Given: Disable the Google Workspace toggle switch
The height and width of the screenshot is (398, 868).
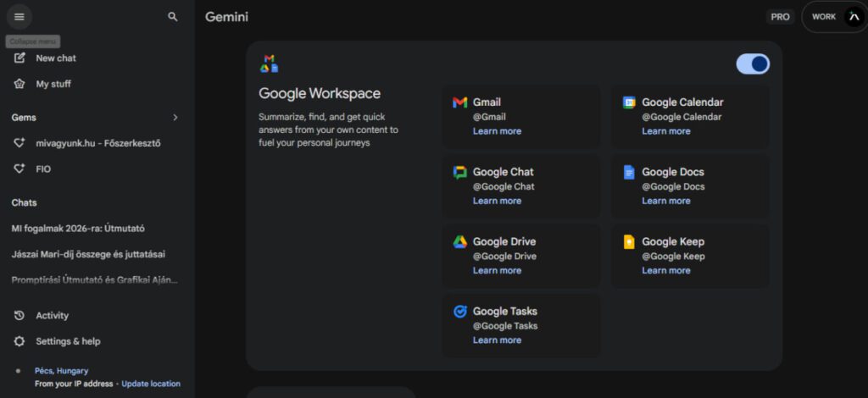Looking at the screenshot, I should 753,64.
